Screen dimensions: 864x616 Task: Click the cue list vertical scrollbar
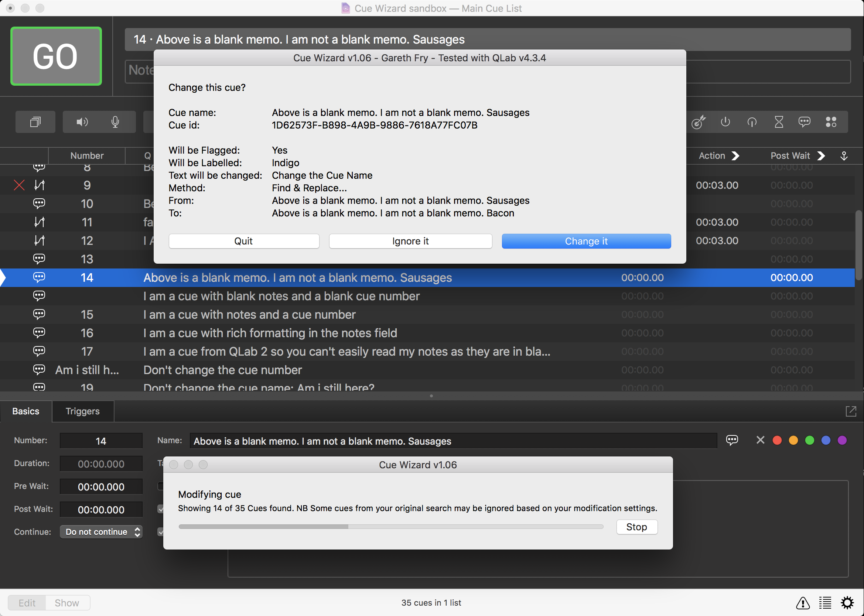click(x=859, y=245)
